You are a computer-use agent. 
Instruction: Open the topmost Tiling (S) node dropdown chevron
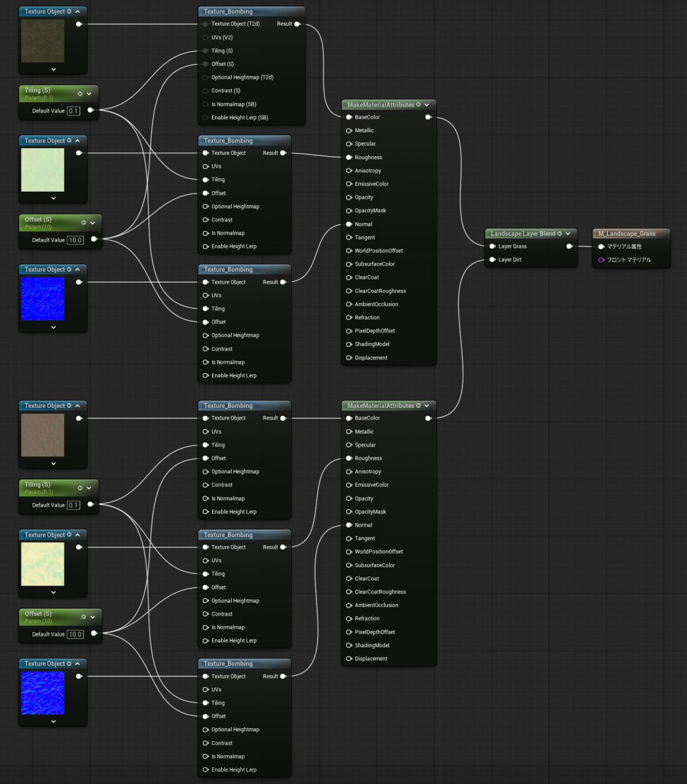89,94
